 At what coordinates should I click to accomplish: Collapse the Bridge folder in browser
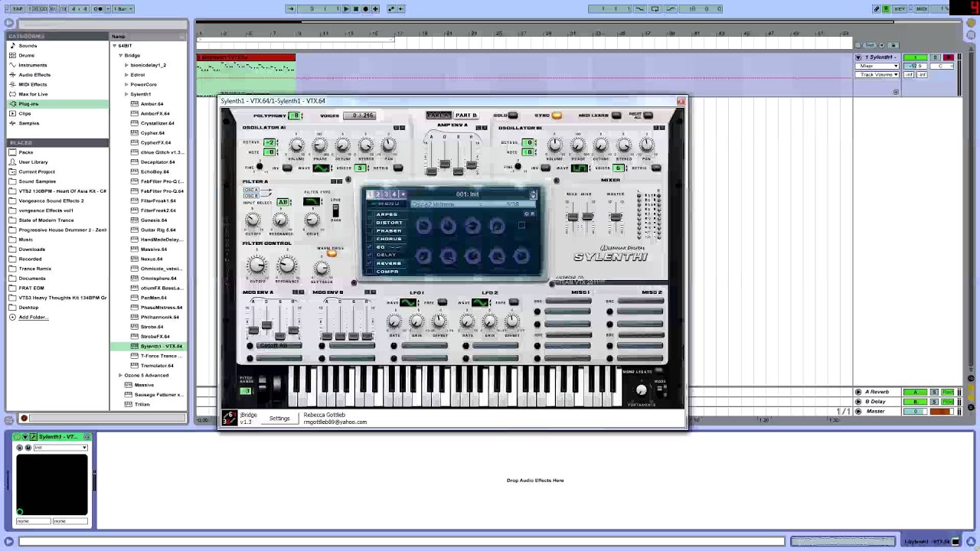click(x=121, y=55)
